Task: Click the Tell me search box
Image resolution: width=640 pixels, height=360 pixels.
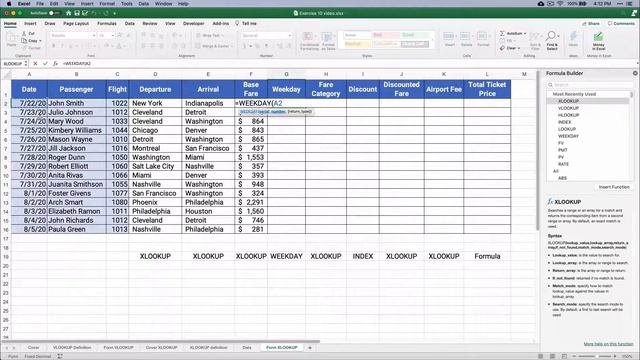Action: 246,24
